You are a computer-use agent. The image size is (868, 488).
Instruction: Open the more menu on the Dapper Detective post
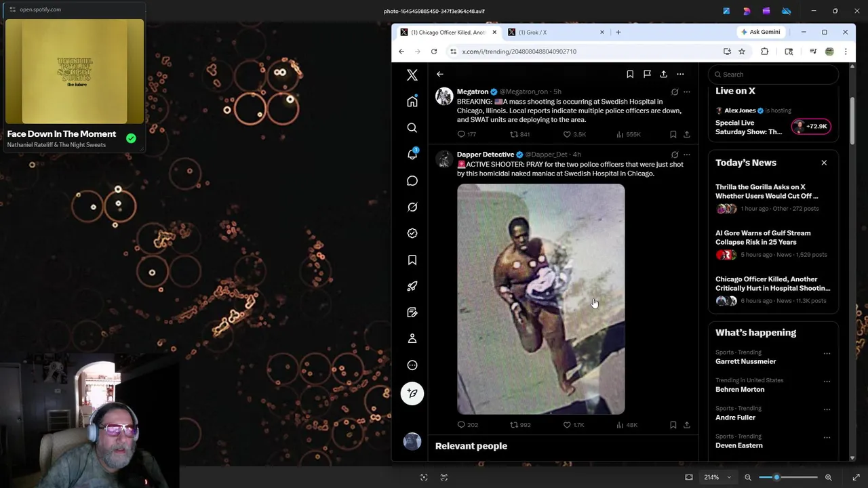(x=686, y=155)
